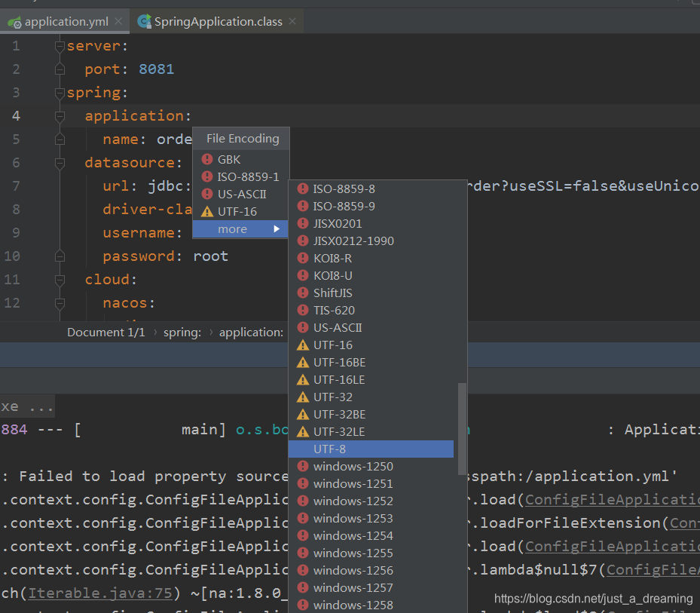Collapse the server block in the gutter

point(59,45)
